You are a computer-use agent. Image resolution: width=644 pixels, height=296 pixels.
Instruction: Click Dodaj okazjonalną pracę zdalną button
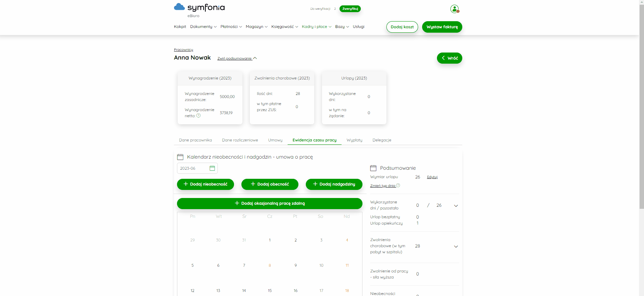click(270, 203)
